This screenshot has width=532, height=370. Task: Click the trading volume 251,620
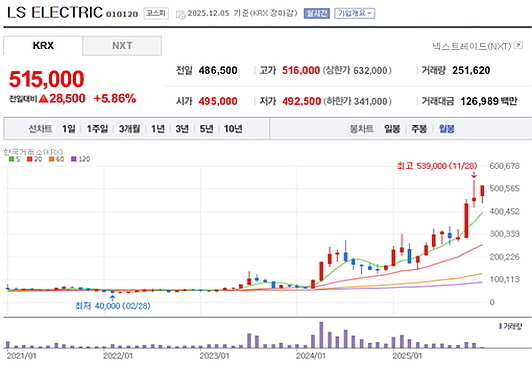pos(471,71)
